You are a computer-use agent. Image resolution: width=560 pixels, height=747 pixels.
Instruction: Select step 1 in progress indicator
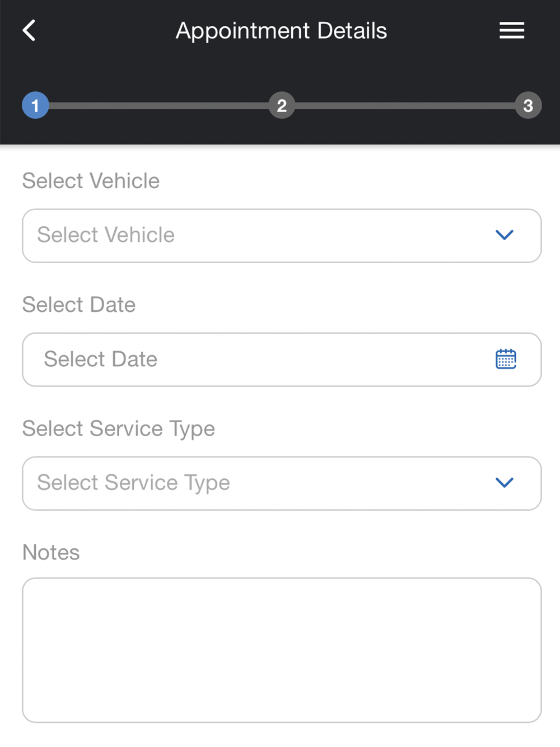coord(35,105)
